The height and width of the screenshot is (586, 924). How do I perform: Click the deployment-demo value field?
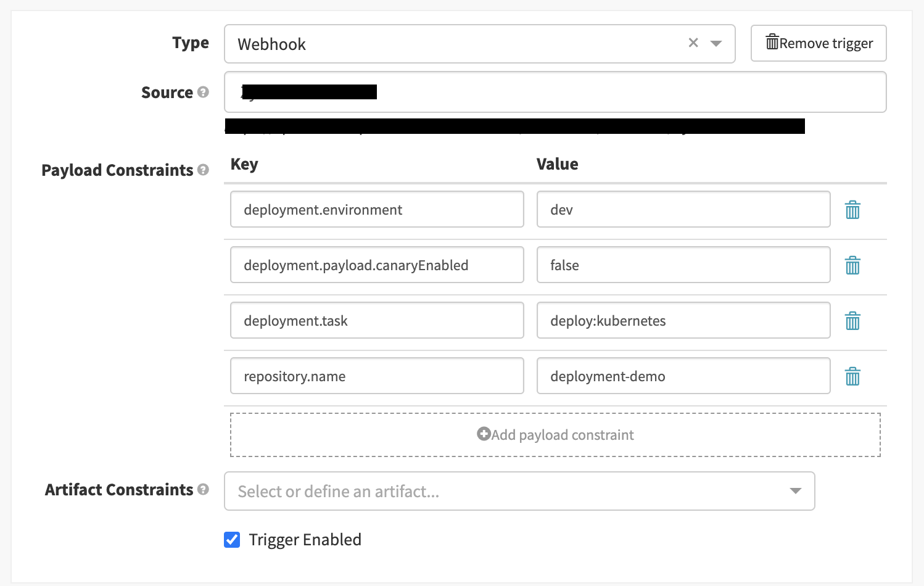coord(683,376)
